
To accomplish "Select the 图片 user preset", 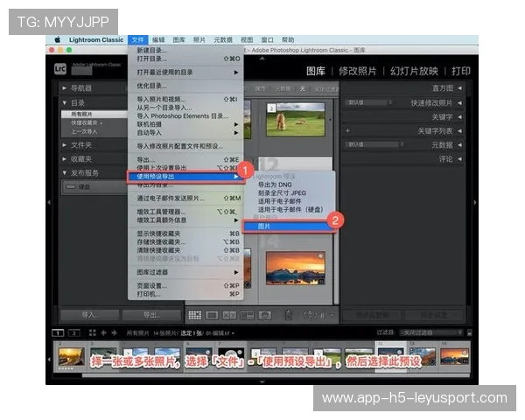I will (x=289, y=227).
